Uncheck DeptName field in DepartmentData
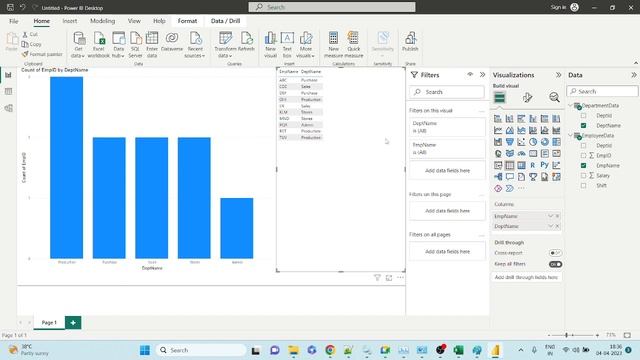 pyautogui.click(x=583, y=125)
